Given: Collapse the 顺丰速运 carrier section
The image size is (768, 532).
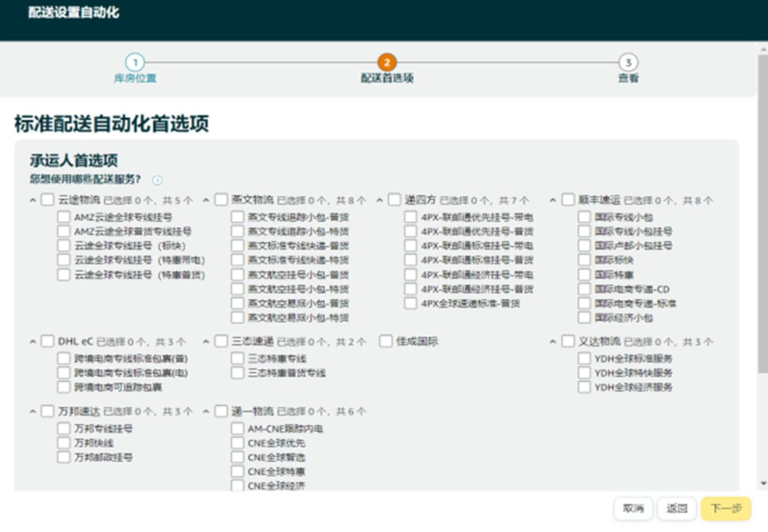Looking at the screenshot, I should click(x=553, y=200).
